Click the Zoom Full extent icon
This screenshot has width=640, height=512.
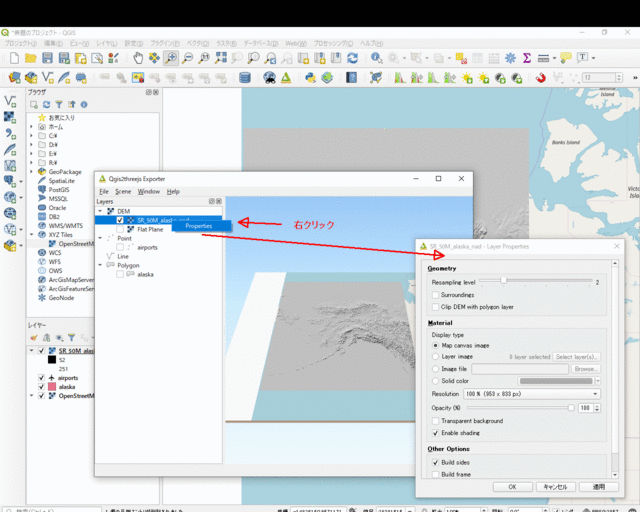click(221, 58)
